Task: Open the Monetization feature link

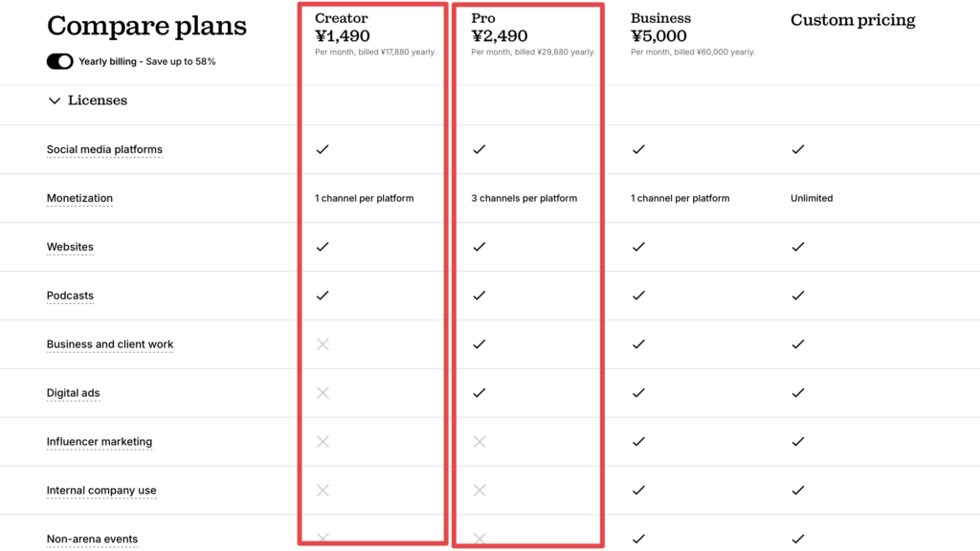Action: (80, 198)
